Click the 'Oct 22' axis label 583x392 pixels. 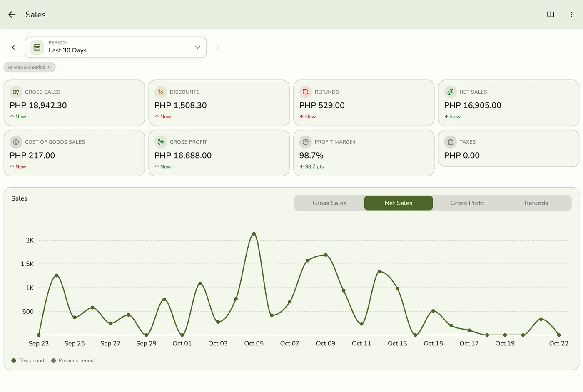coord(559,343)
